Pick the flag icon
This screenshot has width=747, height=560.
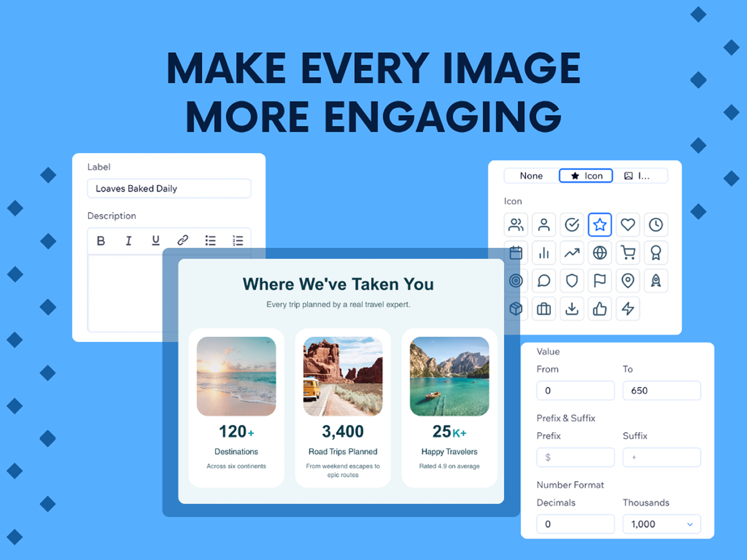[600, 281]
